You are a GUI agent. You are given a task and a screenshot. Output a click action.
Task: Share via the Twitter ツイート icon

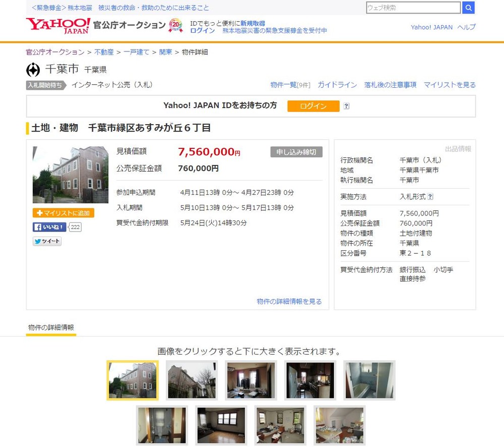pyautogui.click(x=46, y=241)
